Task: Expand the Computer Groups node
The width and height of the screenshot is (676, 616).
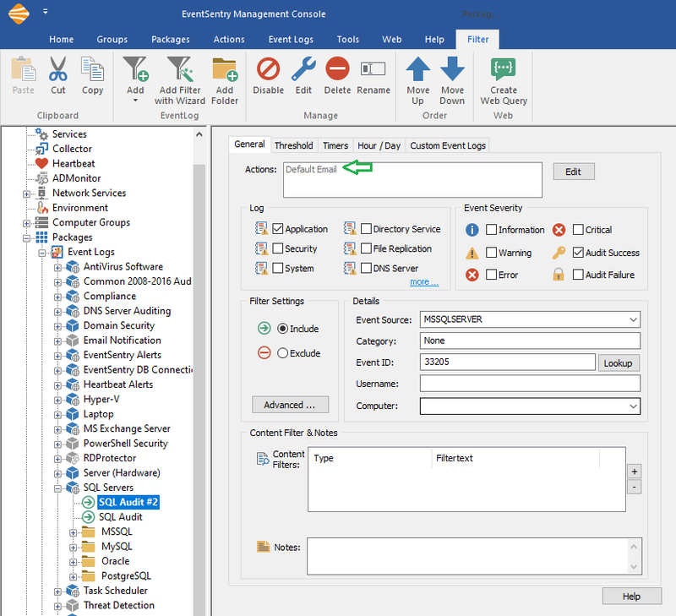Action: 27,223
